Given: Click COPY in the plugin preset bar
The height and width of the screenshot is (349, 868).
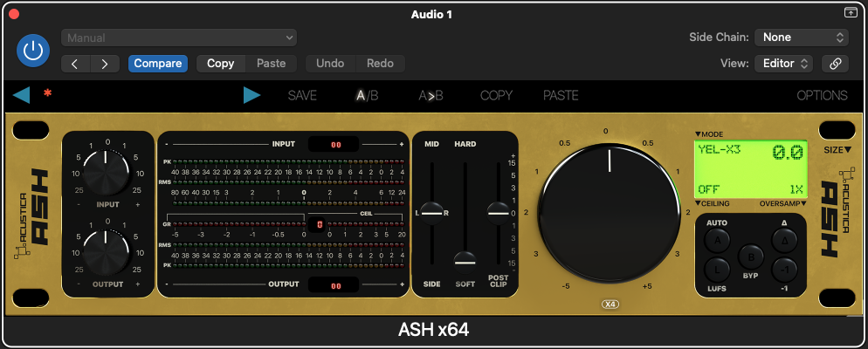Looking at the screenshot, I should [496, 96].
